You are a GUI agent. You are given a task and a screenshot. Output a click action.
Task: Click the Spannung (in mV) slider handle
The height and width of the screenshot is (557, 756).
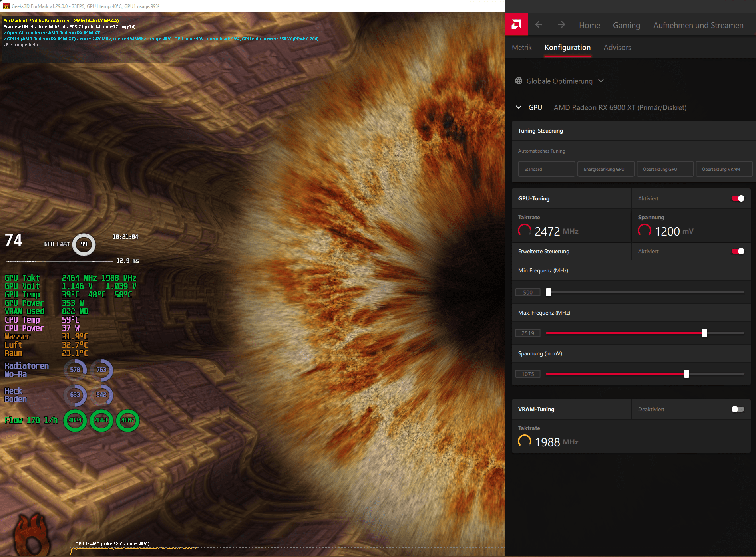(686, 374)
